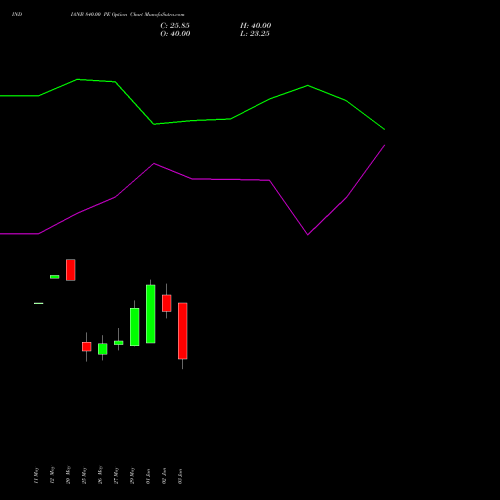Select the 20 May date label
The image size is (500, 500).
click(68, 475)
